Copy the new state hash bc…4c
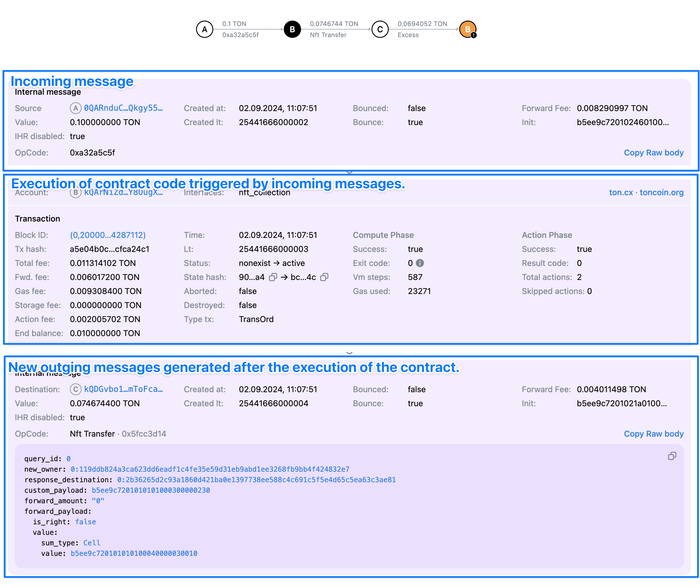 point(324,277)
